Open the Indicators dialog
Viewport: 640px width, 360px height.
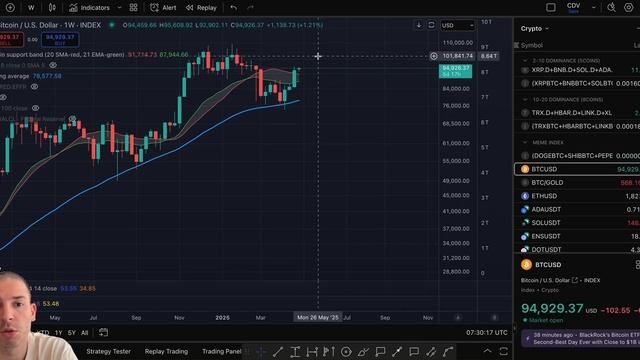[89, 7]
